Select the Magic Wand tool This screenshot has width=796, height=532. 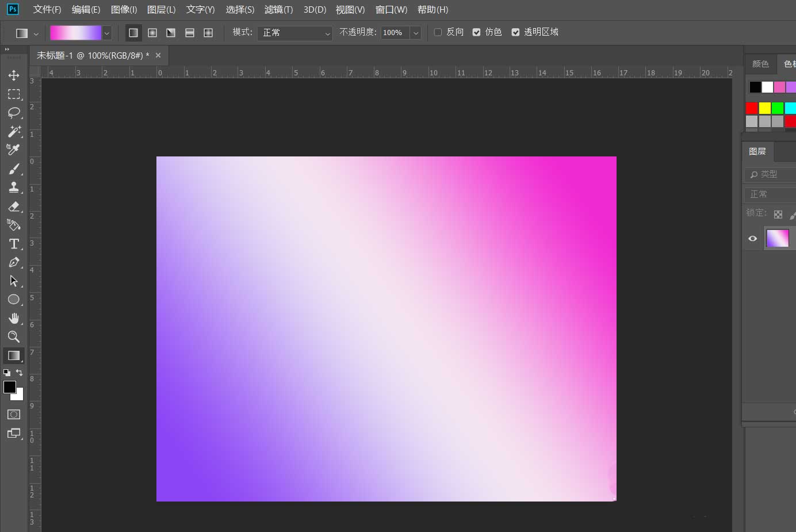pyautogui.click(x=14, y=131)
